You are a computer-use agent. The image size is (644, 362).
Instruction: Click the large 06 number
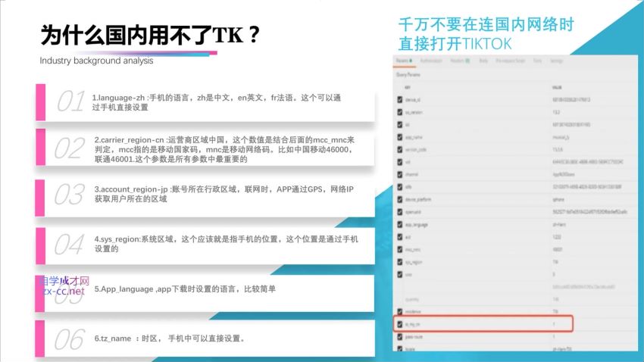point(70,339)
